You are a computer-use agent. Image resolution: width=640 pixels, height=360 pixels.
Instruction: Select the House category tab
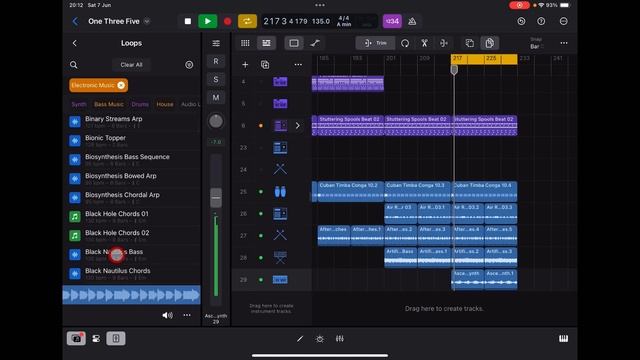pyautogui.click(x=165, y=104)
